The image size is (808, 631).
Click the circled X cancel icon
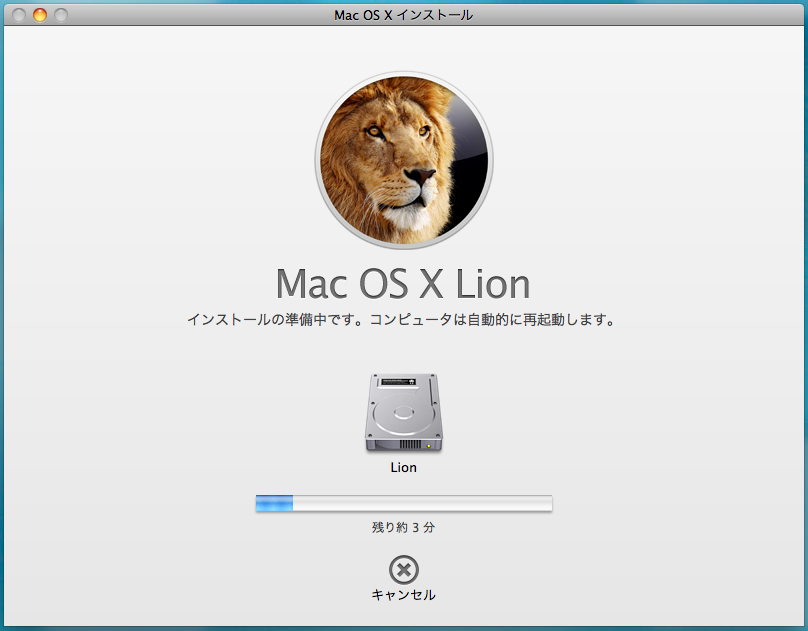click(x=403, y=570)
